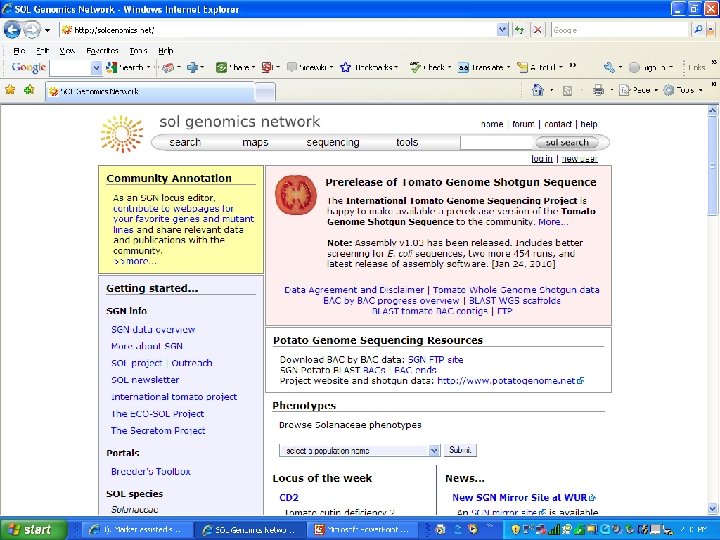Click the Google Toolbar Sign In button
The width and height of the screenshot is (720, 540).
pyautogui.click(x=647, y=68)
